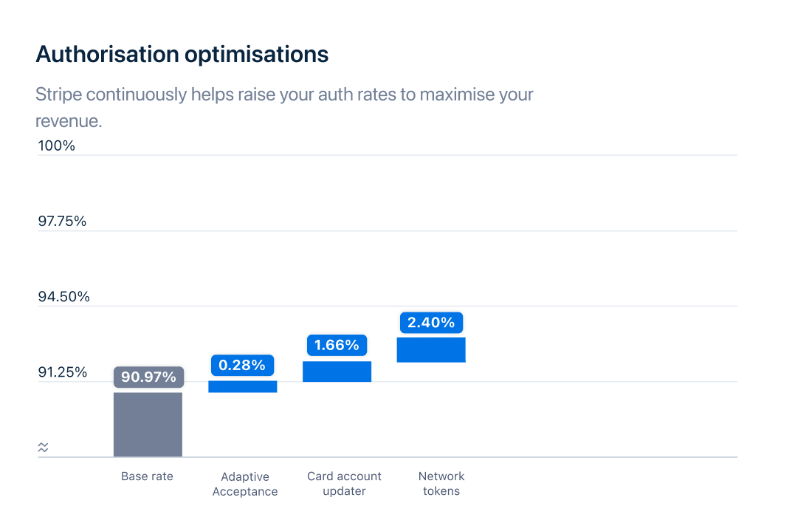Click the Base rate axis label
Image resolution: width=812 pixels, height=520 pixels.
point(147,476)
